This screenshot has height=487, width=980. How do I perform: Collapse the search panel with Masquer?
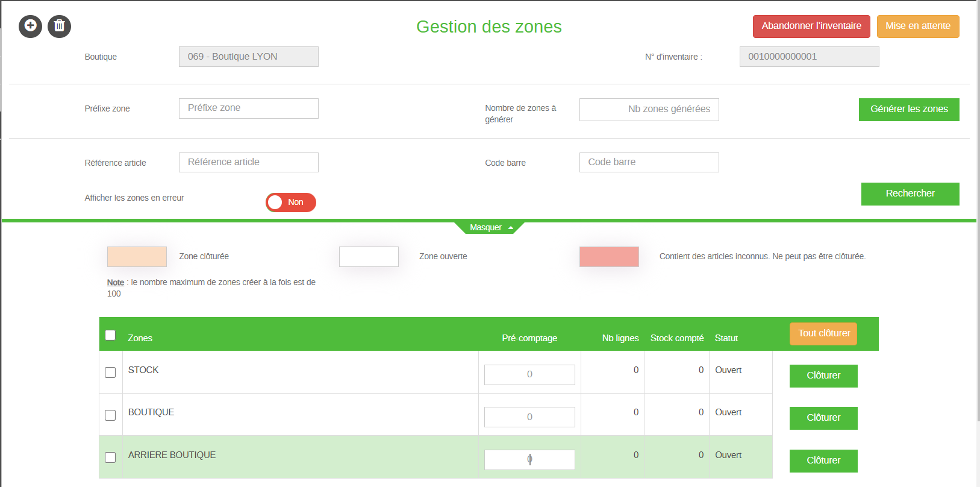point(490,227)
